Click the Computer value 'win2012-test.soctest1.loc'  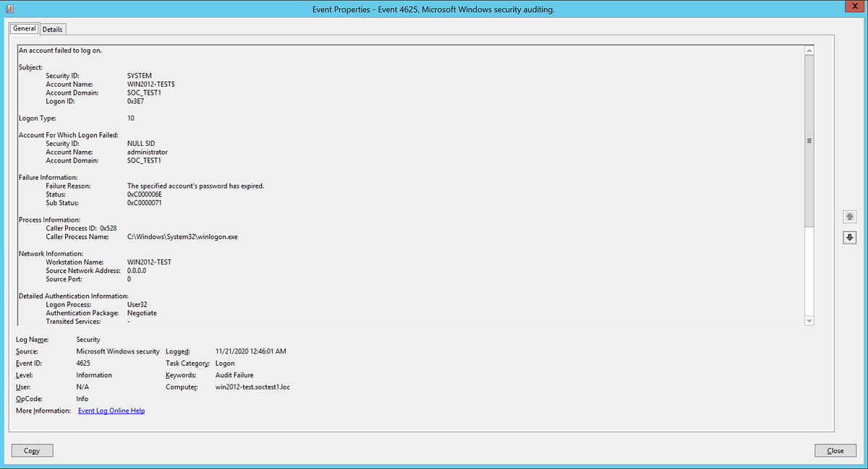click(253, 387)
